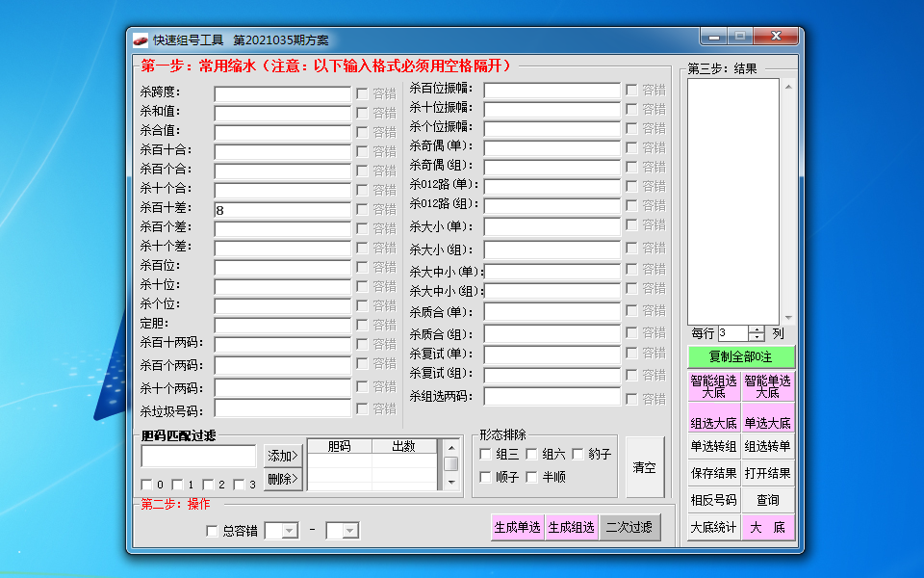The image size is (924, 578).
Task: Click 添加> to add 胆码
Action: pyautogui.click(x=283, y=455)
